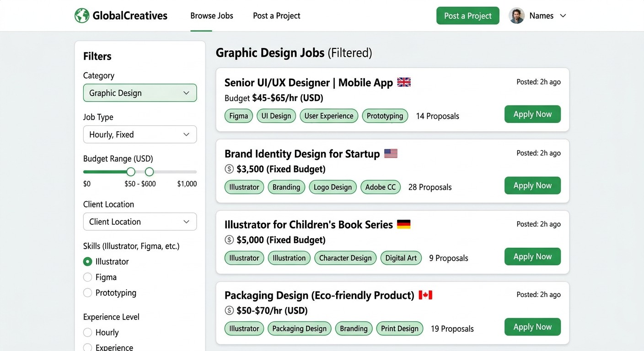
Task: Click the right Budget Range slider handle
Action: [x=149, y=172]
